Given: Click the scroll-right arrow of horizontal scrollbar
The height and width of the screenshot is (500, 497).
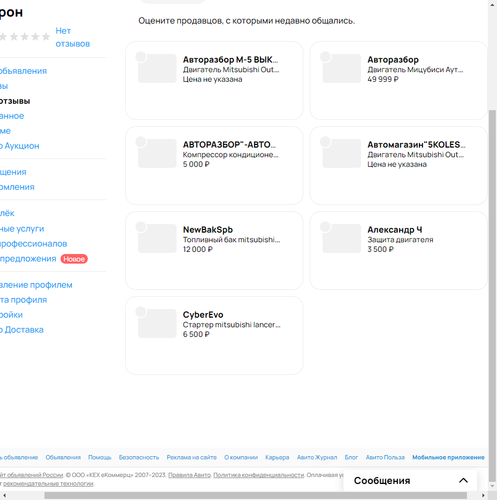Looking at the screenshot, I should (x=483, y=496).
